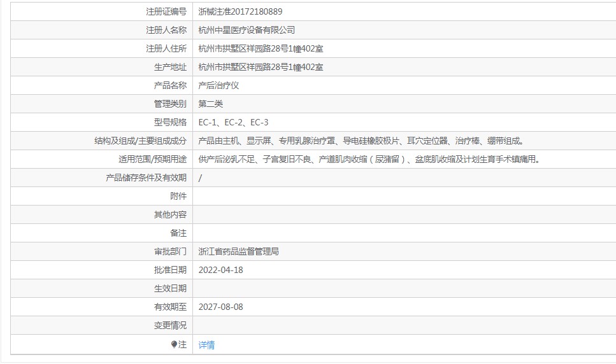Image resolution: width=616 pixels, height=364 pixels.
Task: Select product name 产后治疗仪
Action: [218, 85]
